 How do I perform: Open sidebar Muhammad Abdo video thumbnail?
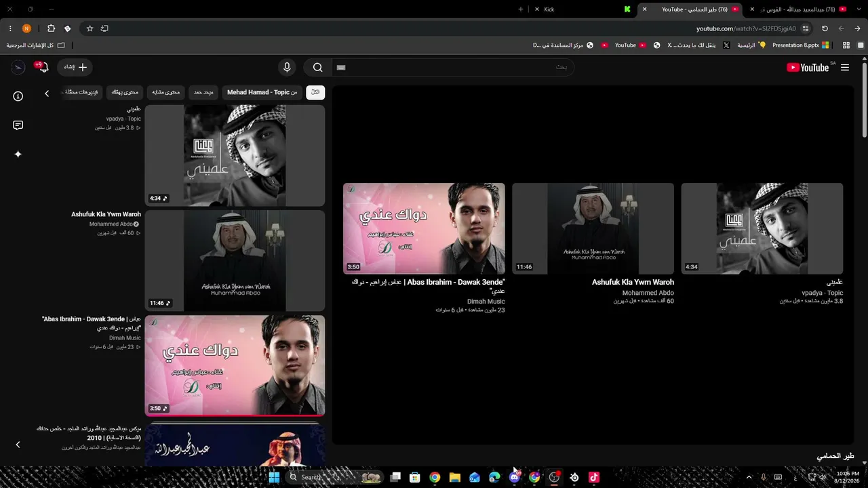click(x=235, y=260)
